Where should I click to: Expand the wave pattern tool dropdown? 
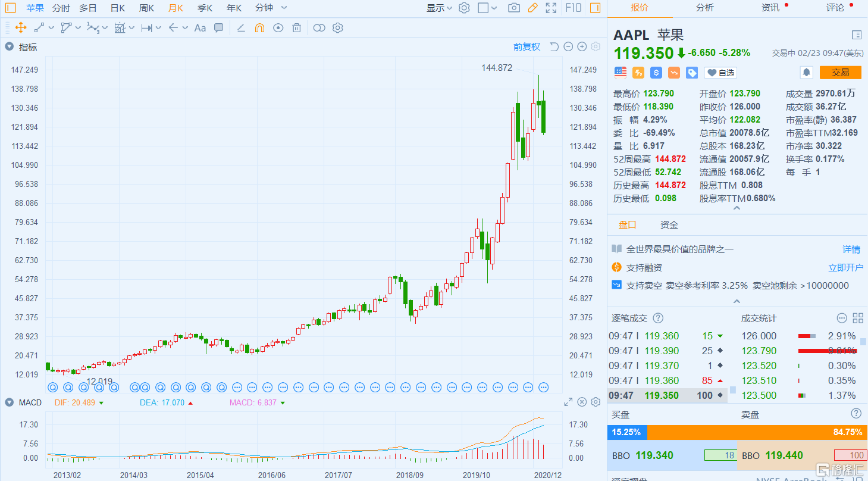point(105,27)
